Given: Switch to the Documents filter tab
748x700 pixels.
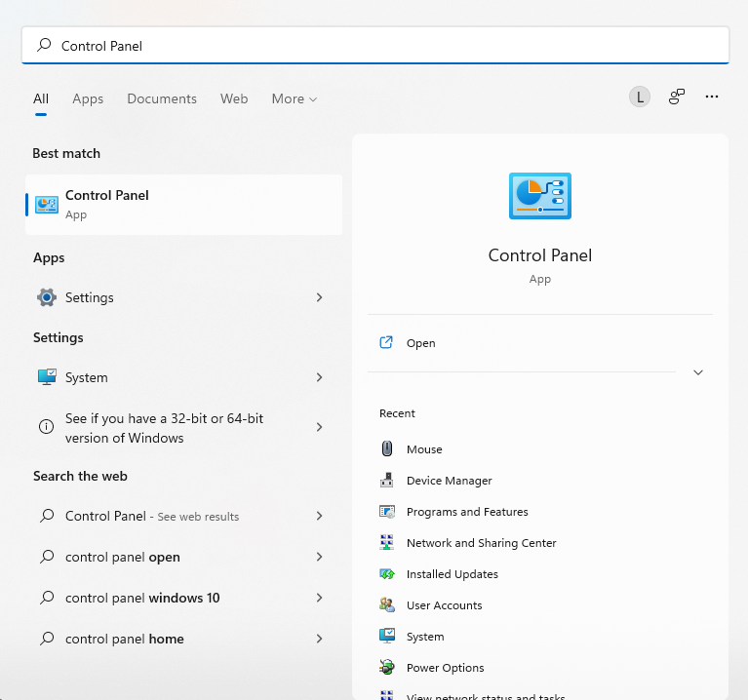Looking at the screenshot, I should 162,98.
